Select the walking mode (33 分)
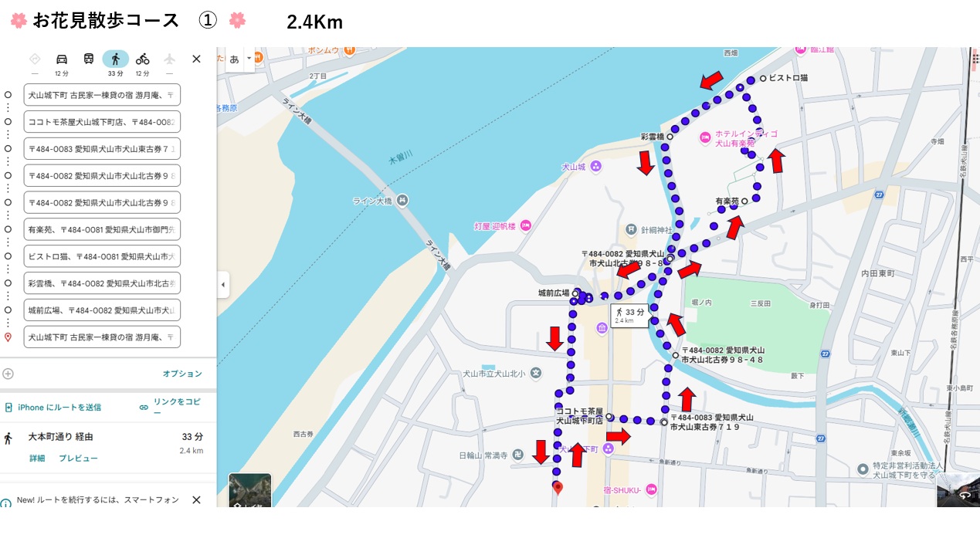980x545 pixels. [x=115, y=59]
